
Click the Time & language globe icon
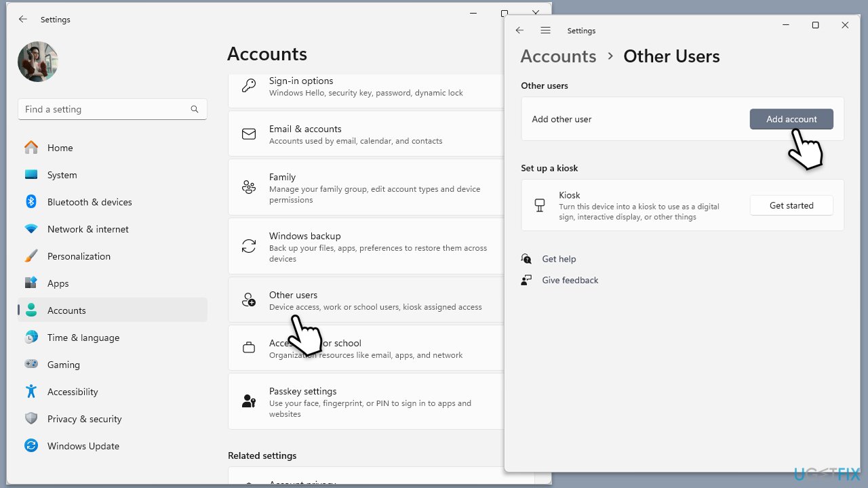[31, 338]
